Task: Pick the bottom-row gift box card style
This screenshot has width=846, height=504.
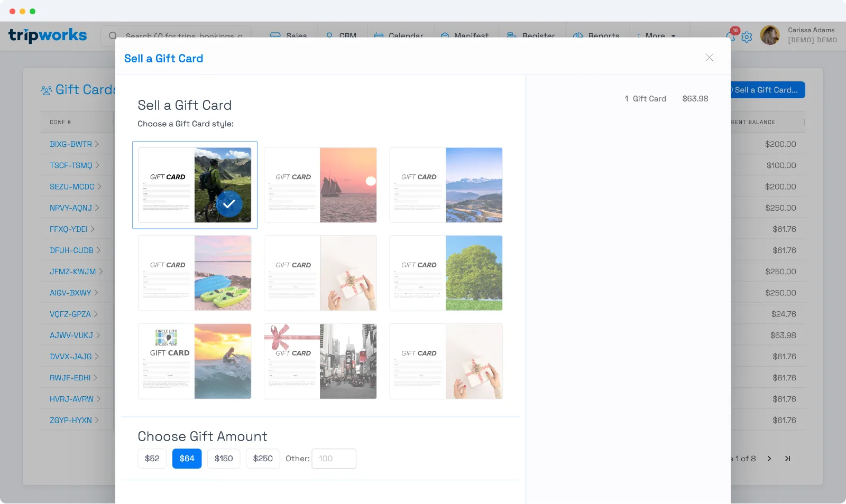Action: (446, 361)
